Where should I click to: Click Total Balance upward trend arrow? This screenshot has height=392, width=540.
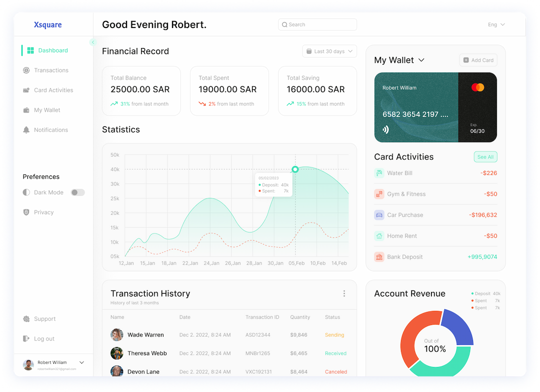[x=114, y=103]
